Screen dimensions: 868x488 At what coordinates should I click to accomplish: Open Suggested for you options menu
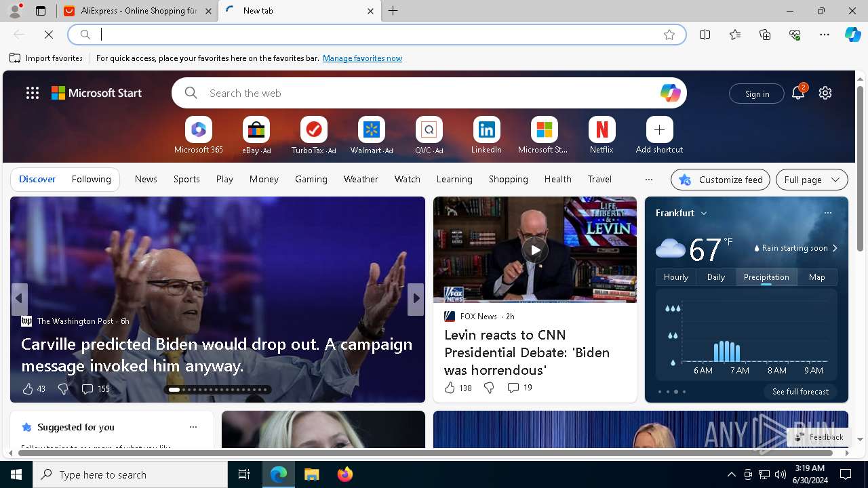193,427
